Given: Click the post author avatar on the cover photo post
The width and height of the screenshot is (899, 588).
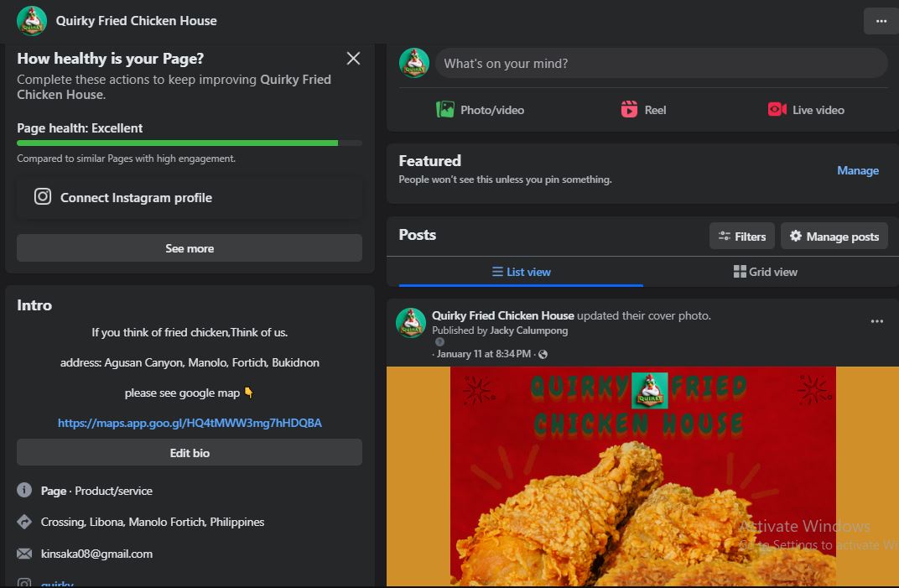Looking at the screenshot, I should (411, 323).
